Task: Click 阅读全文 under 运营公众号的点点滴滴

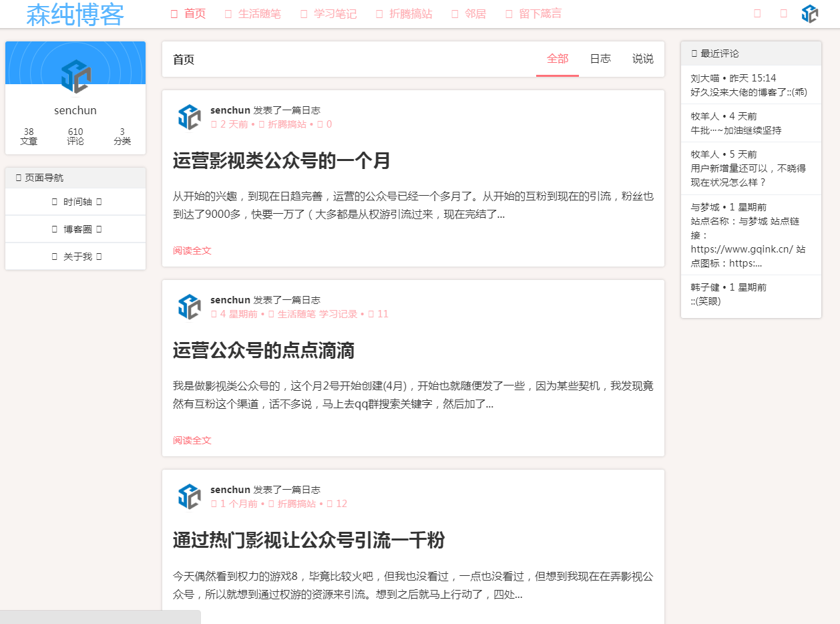Action: 192,440
